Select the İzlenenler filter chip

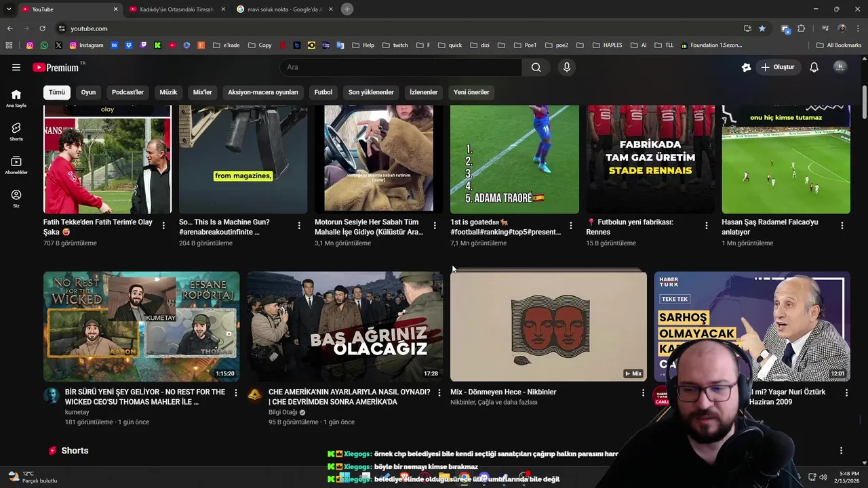click(x=424, y=92)
